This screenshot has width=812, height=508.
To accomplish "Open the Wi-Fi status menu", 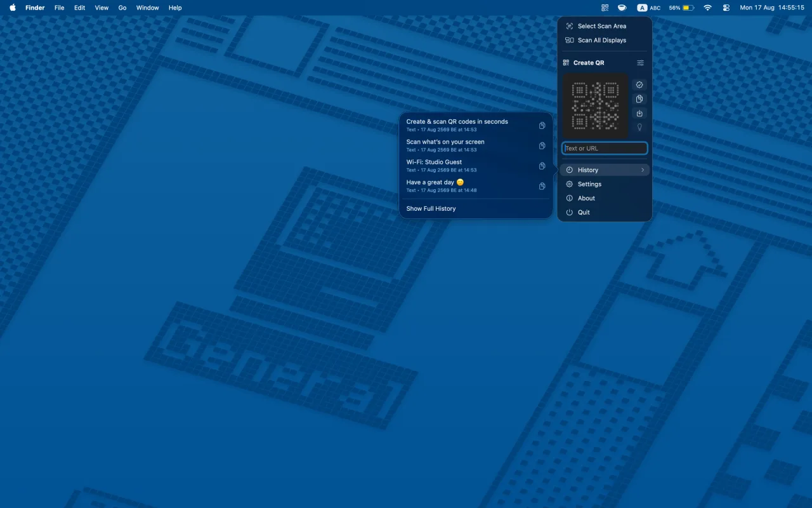I will tap(708, 8).
